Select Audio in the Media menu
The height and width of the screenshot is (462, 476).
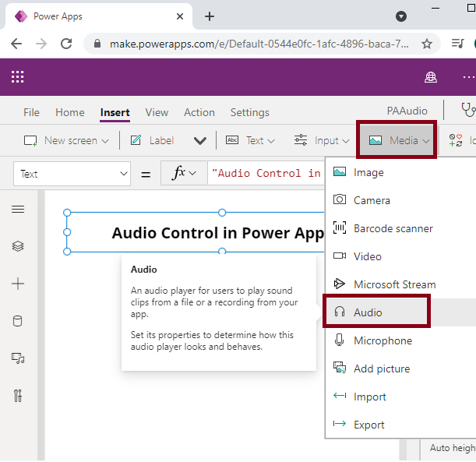click(x=400, y=312)
